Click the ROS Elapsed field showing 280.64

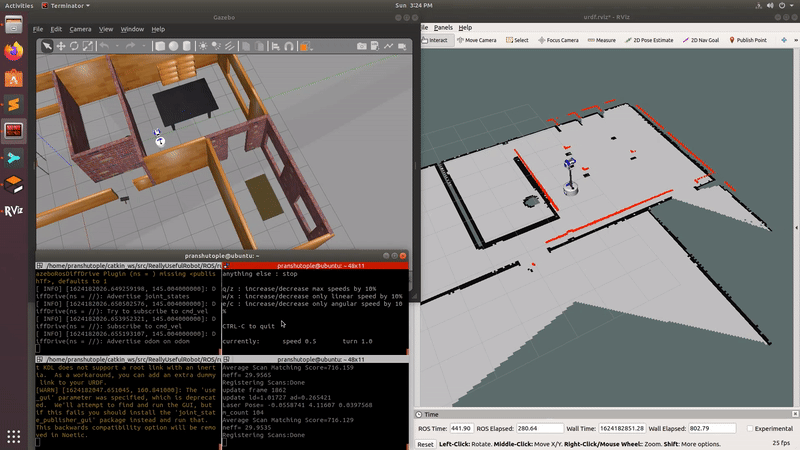tap(540, 429)
